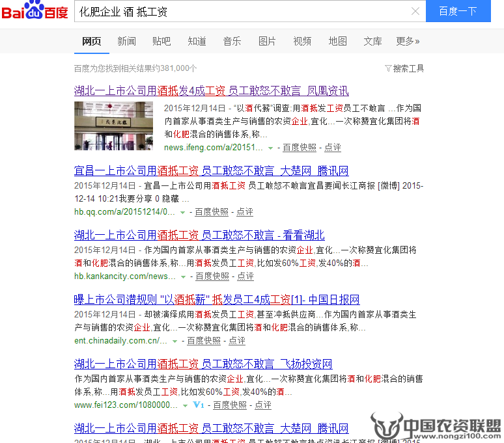This screenshot has height=443, width=504.
Task: Click the news.ifeng.com green URL
Action: coord(214,148)
